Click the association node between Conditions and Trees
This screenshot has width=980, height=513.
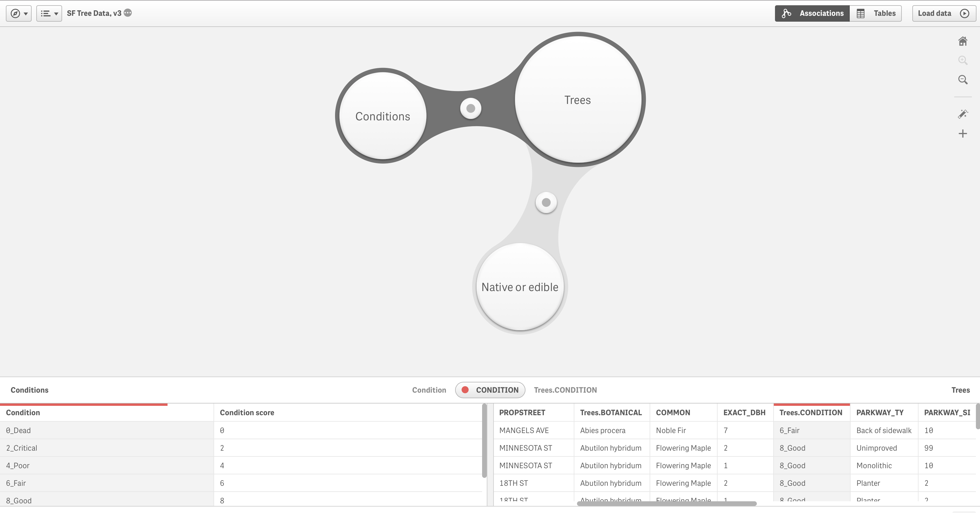pyautogui.click(x=471, y=108)
